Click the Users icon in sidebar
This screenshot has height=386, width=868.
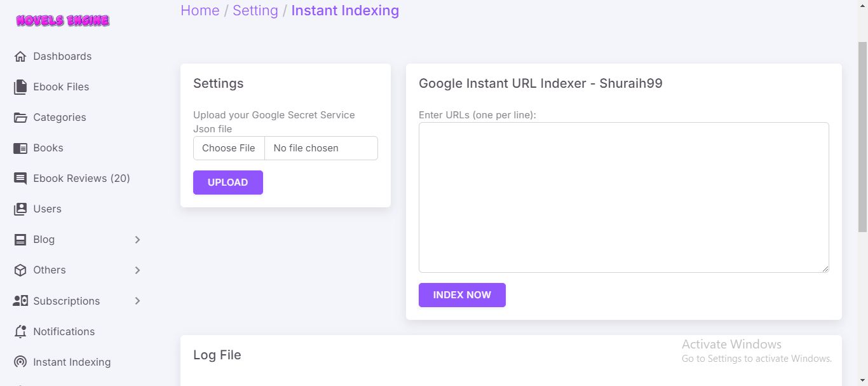pyautogui.click(x=20, y=209)
